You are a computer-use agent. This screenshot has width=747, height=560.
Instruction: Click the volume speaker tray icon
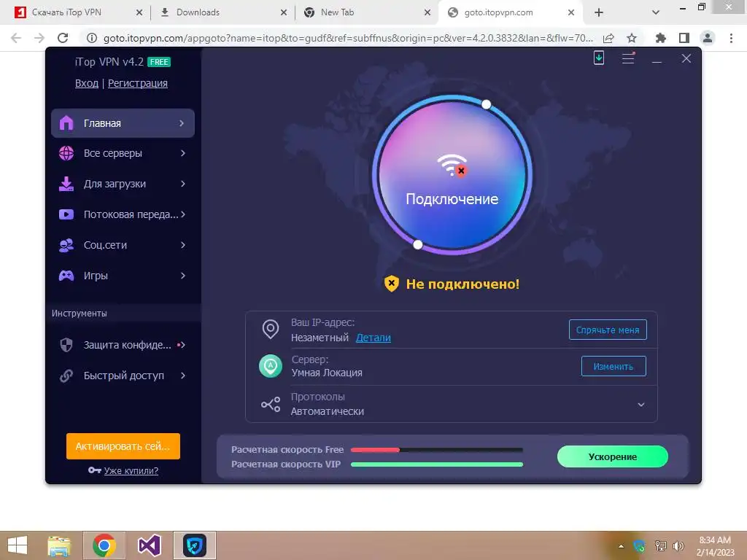point(678,546)
